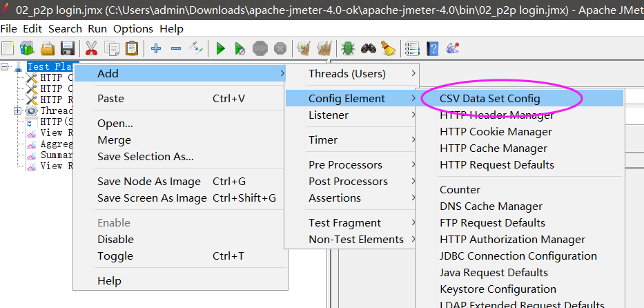Select Keystore Configuration

[520, 289]
